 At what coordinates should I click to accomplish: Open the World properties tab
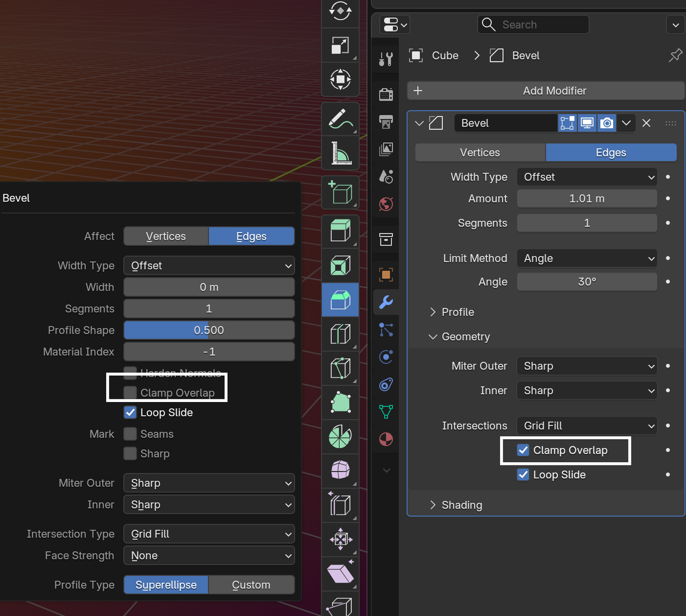(x=386, y=204)
